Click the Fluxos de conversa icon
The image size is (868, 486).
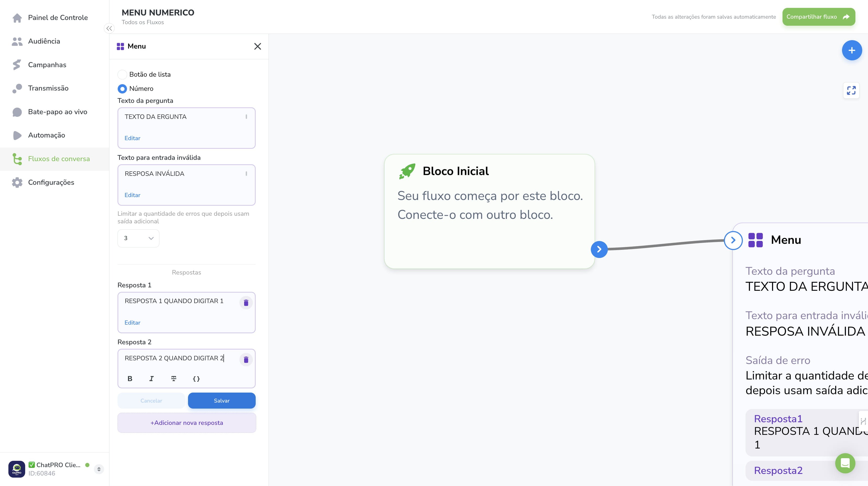pyautogui.click(x=17, y=159)
